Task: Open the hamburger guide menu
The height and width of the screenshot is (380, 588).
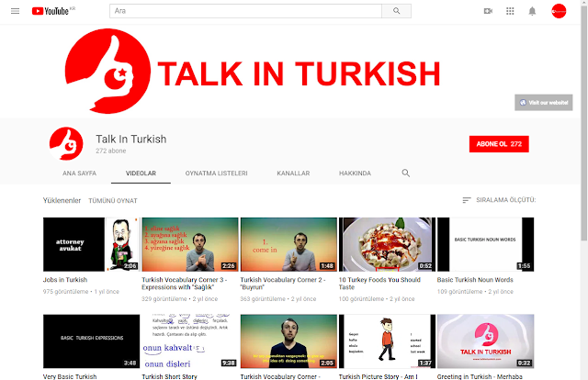Action: [15, 11]
